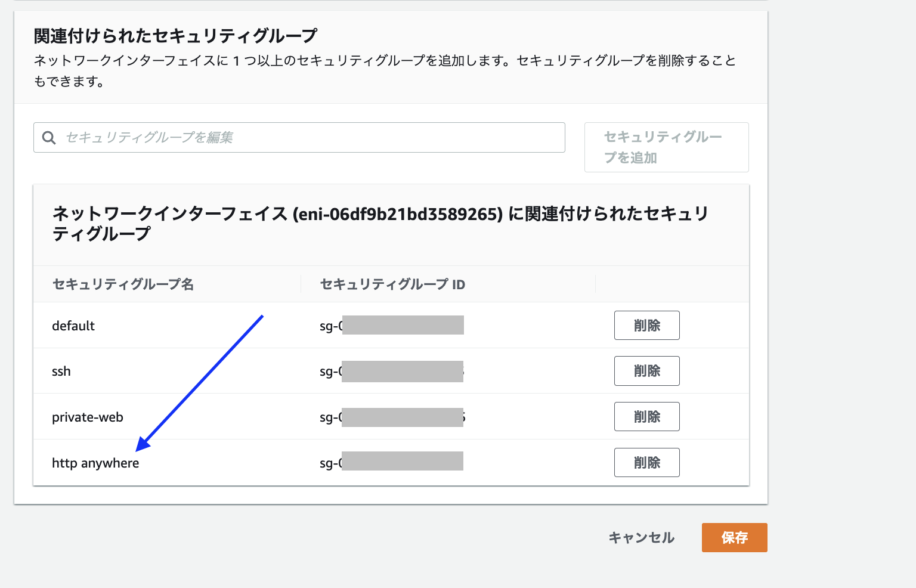
Task: Remove the ssh security group
Action: (x=646, y=371)
